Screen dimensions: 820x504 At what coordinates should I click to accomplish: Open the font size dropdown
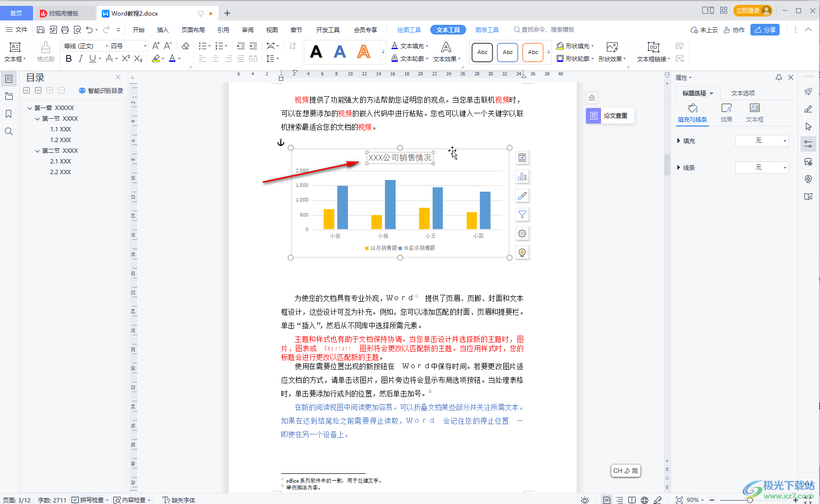pos(145,46)
